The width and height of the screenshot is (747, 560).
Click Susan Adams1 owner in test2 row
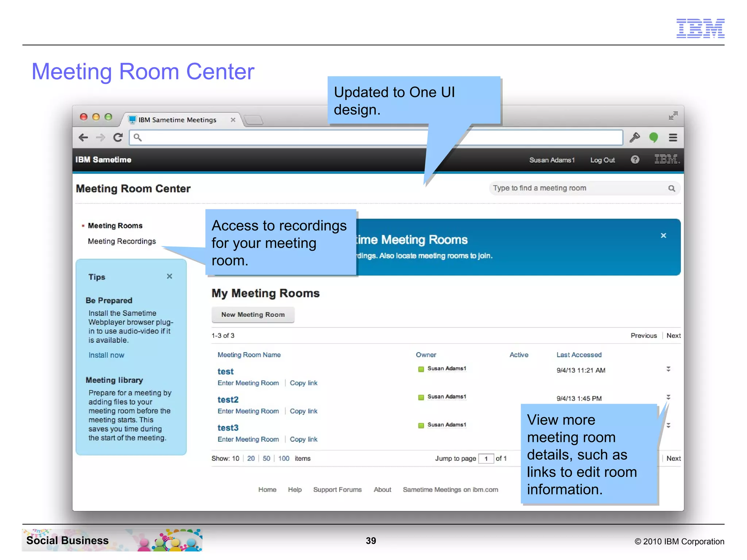[x=447, y=397]
